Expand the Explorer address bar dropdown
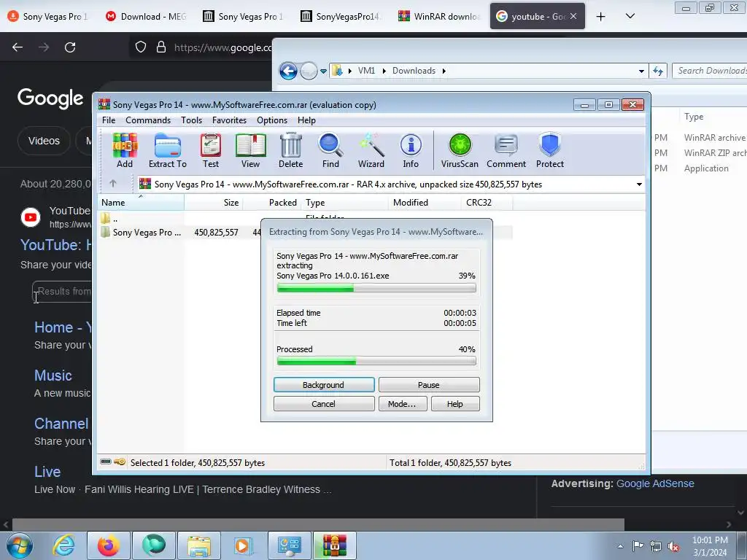This screenshot has width=747, height=560. click(x=641, y=71)
